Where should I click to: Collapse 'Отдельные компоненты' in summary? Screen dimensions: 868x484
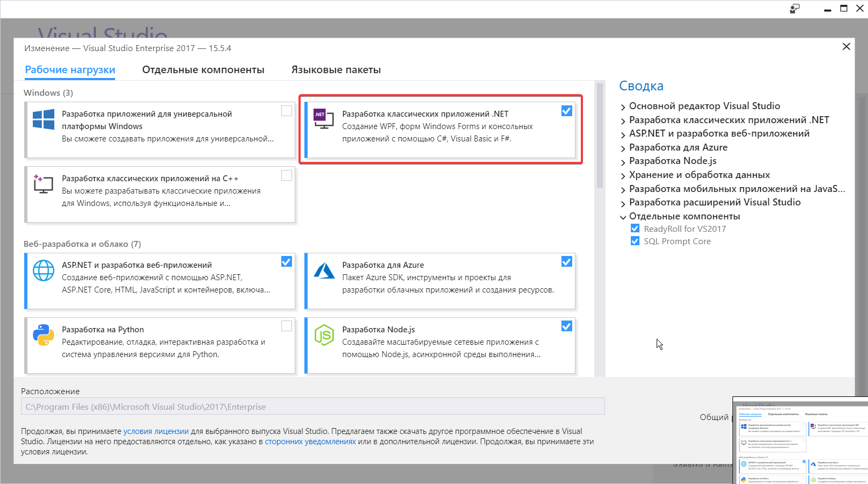pos(623,217)
